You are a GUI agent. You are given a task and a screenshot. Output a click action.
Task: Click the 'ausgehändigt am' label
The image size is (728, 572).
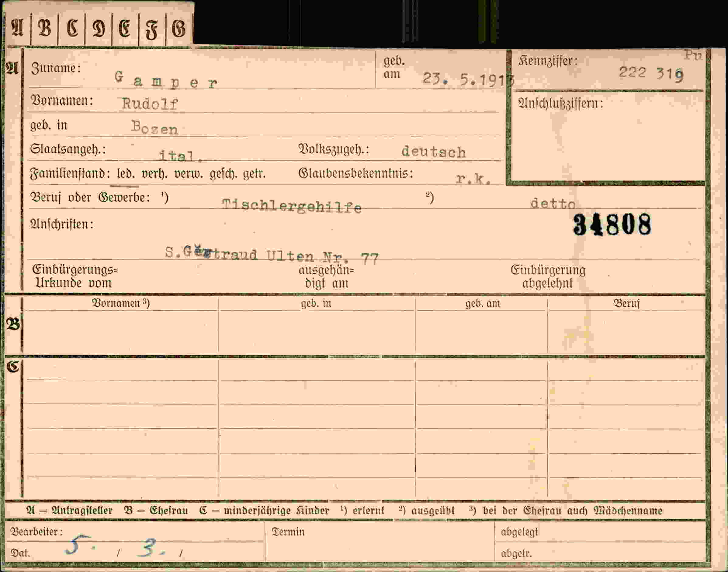pos(326,277)
